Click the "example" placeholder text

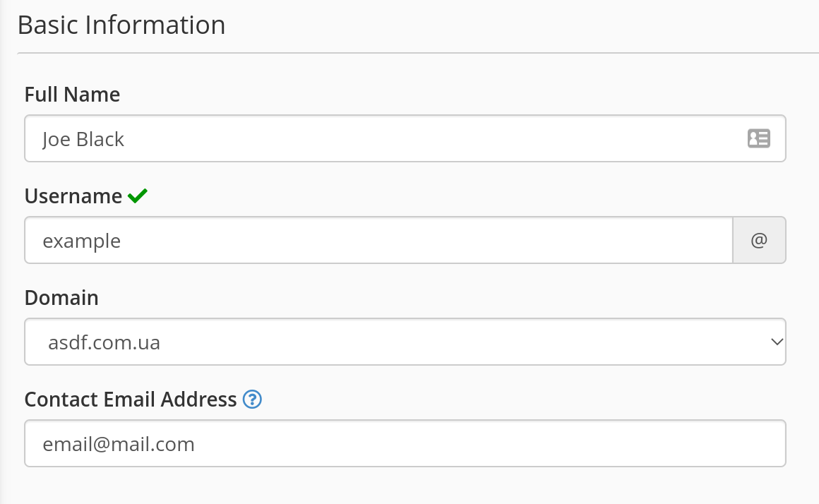(x=81, y=241)
